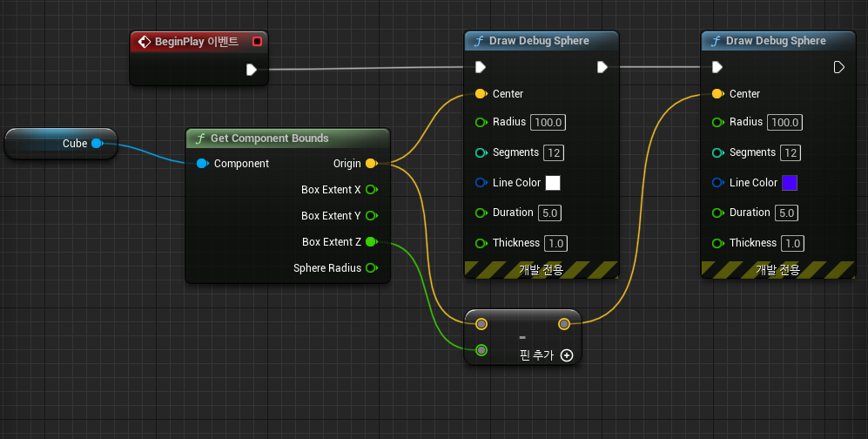The height and width of the screenshot is (439, 868).
Task: Click Segments pin of purple-color Draw Debug Sphere
Action: click(718, 152)
